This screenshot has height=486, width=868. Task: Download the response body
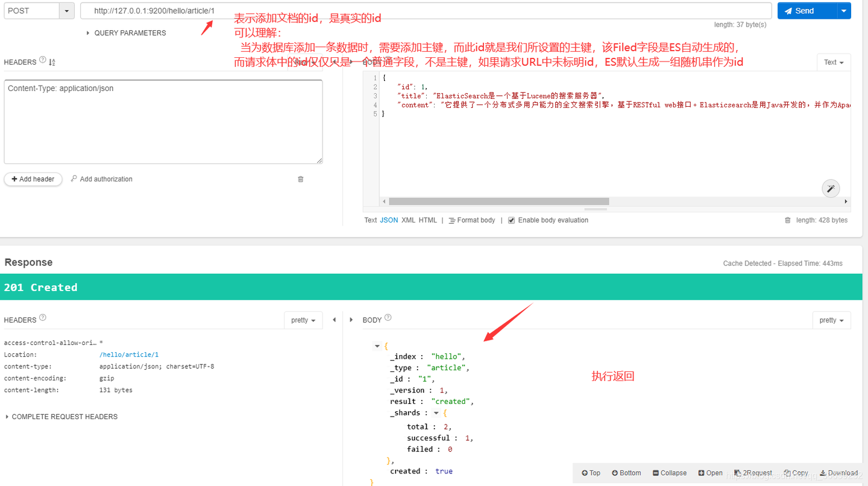(x=838, y=473)
